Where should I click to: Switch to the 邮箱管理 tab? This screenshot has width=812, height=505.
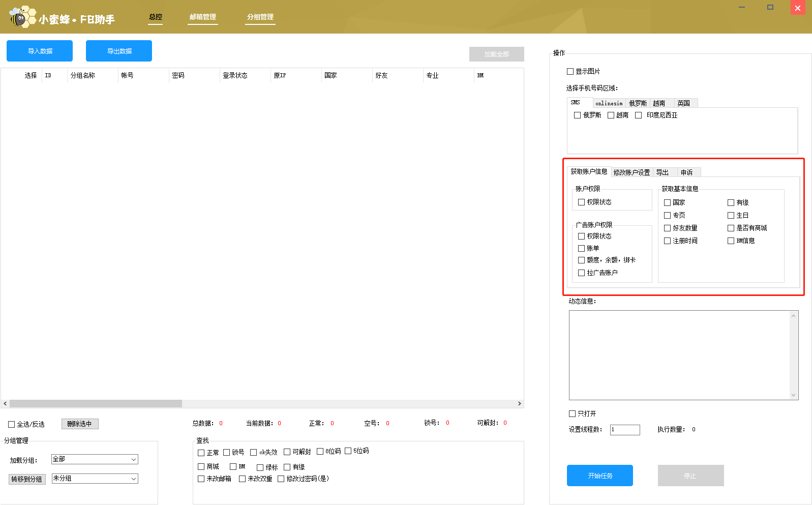pyautogui.click(x=203, y=17)
